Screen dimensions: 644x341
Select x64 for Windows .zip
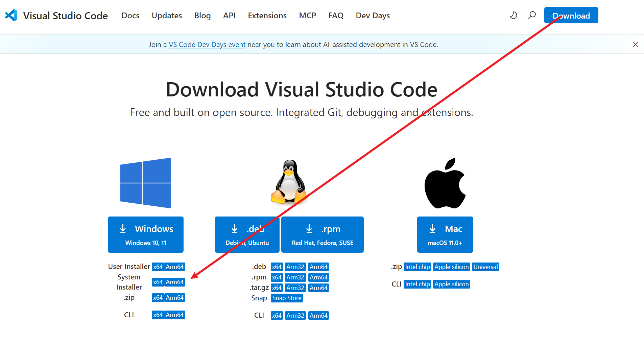(x=158, y=298)
